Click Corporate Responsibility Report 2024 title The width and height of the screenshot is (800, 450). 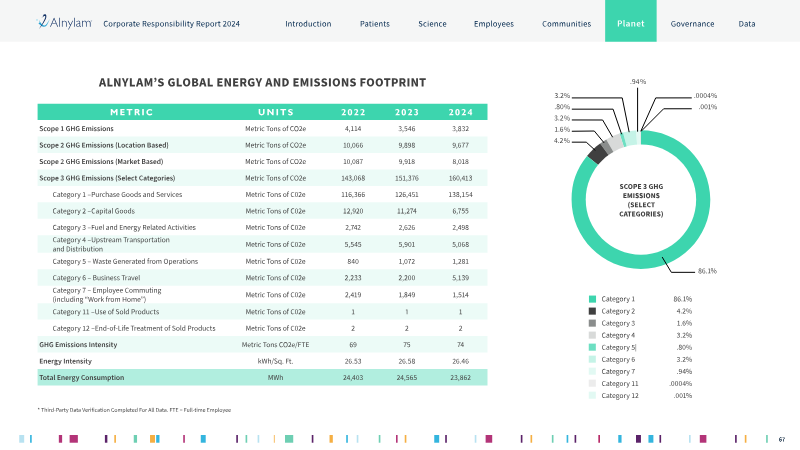click(171, 23)
